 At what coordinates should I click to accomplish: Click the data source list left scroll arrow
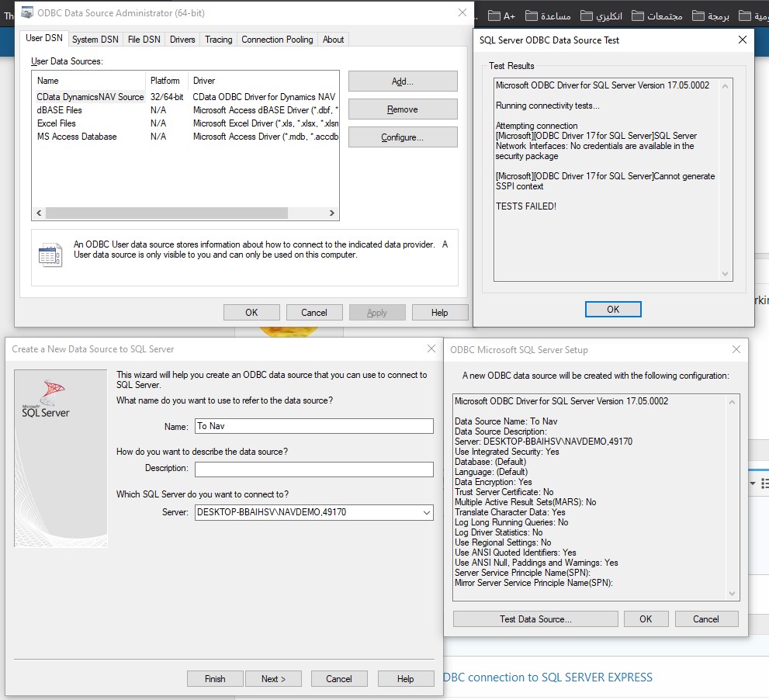40,213
